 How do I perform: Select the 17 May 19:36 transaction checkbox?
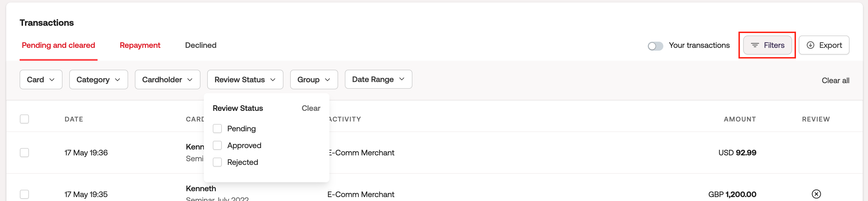24,153
